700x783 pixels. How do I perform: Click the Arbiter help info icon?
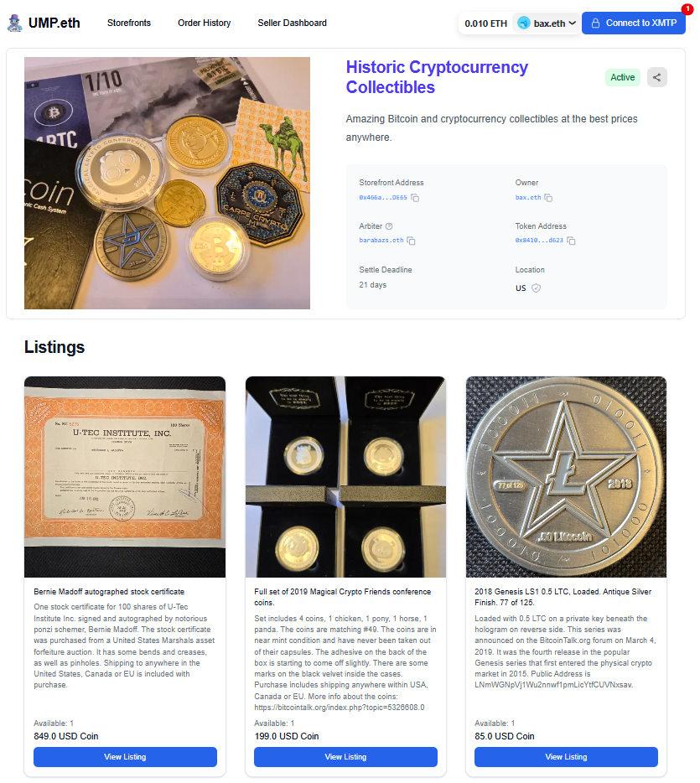(390, 226)
